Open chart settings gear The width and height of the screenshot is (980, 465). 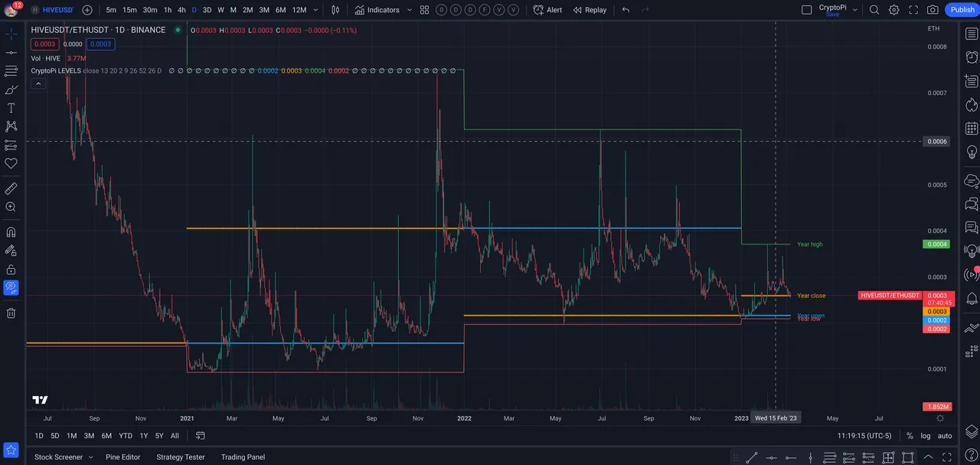coord(893,10)
